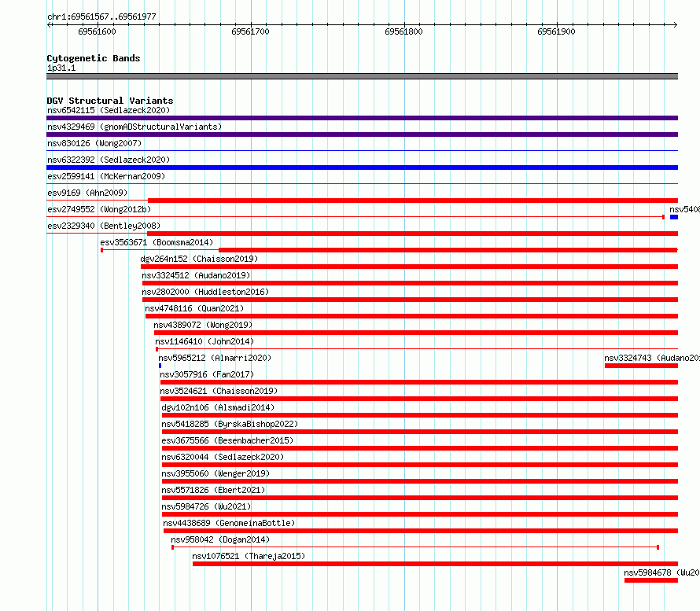Click the 69561700 ruler position
Image resolution: width=700 pixels, height=611 pixels.
point(250,31)
